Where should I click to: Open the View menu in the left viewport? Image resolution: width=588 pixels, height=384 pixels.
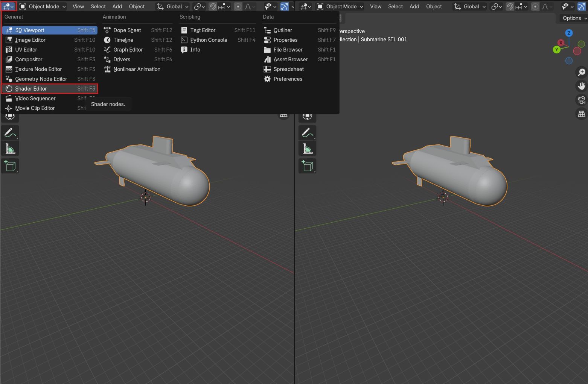78,6
